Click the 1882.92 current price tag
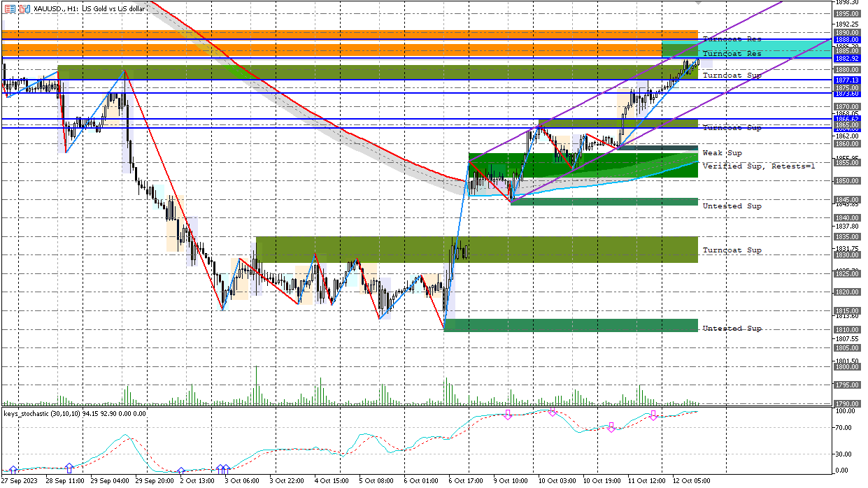Screen dimensions: 868x488 [846, 59]
